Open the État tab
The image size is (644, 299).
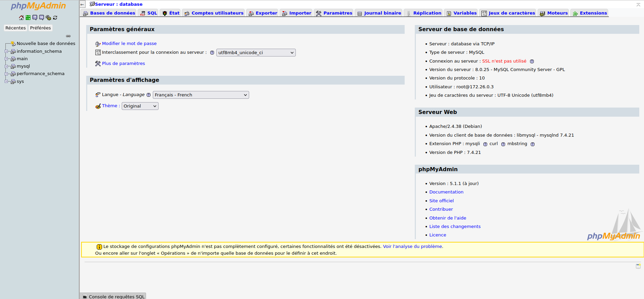(170, 13)
